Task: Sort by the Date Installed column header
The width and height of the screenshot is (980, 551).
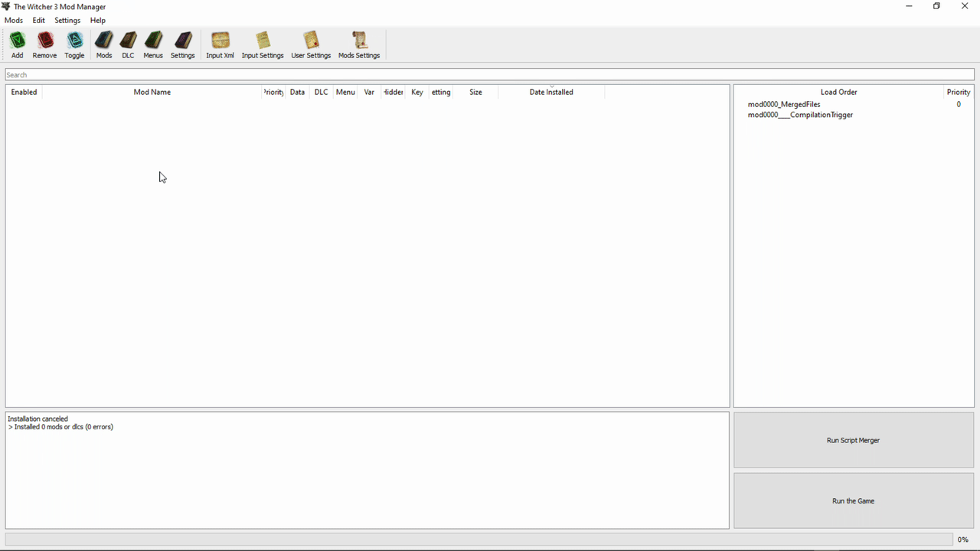Action: tap(551, 92)
